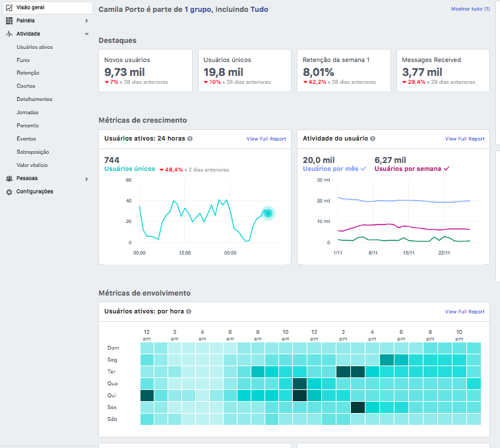Viewport: 500px width, 448px height.
Task: Click info icon beside Atividade do usuário
Action: [373, 139]
